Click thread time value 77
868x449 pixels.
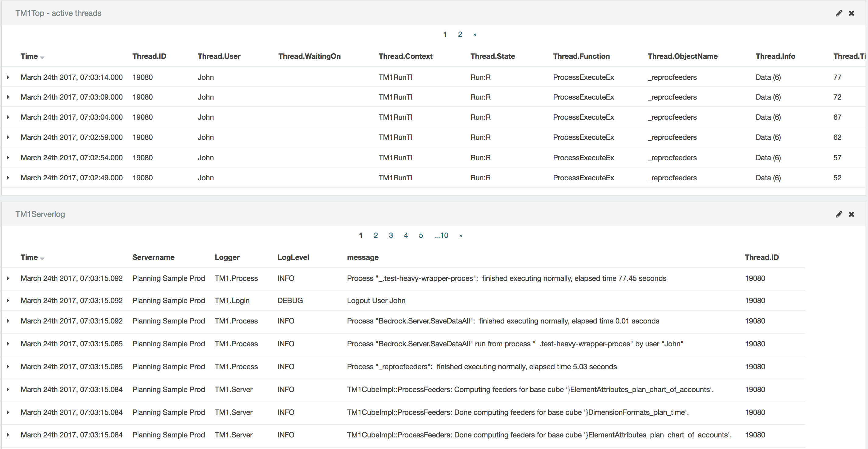click(837, 77)
